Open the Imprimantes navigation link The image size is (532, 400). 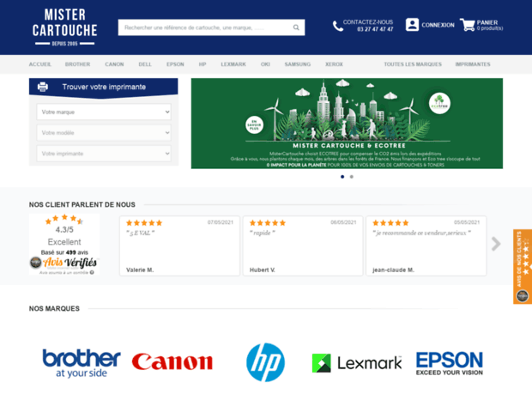coord(473,64)
